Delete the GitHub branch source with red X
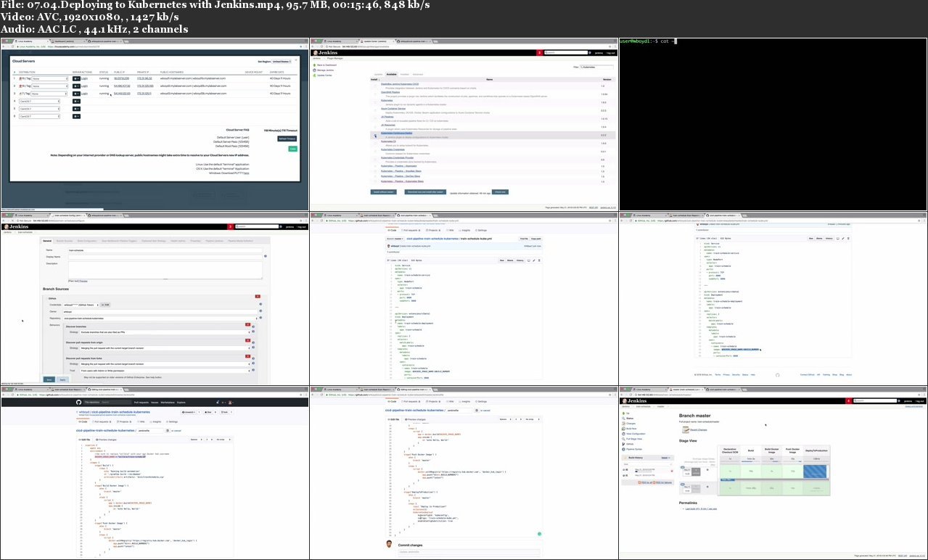928x560 pixels. 258,297
